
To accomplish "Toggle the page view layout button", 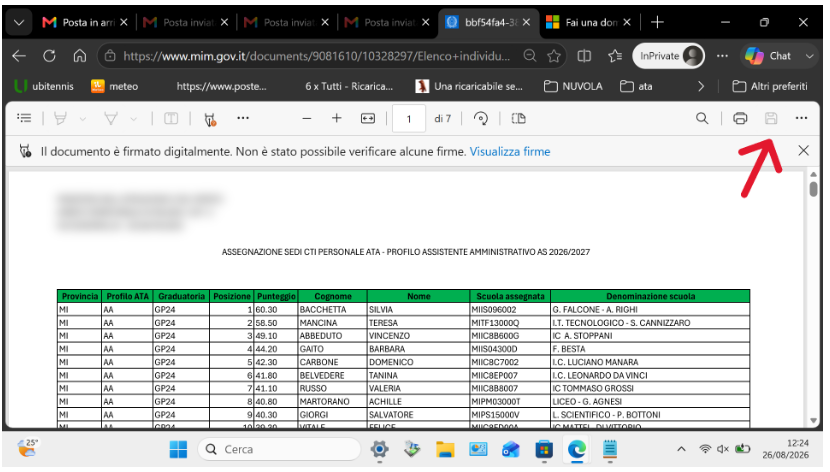I will (518, 119).
